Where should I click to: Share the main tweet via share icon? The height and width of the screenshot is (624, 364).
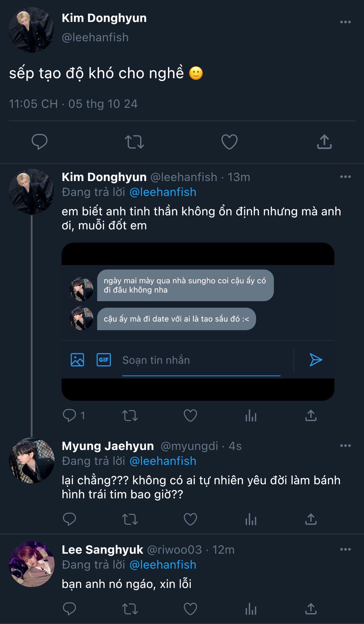(x=324, y=142)
